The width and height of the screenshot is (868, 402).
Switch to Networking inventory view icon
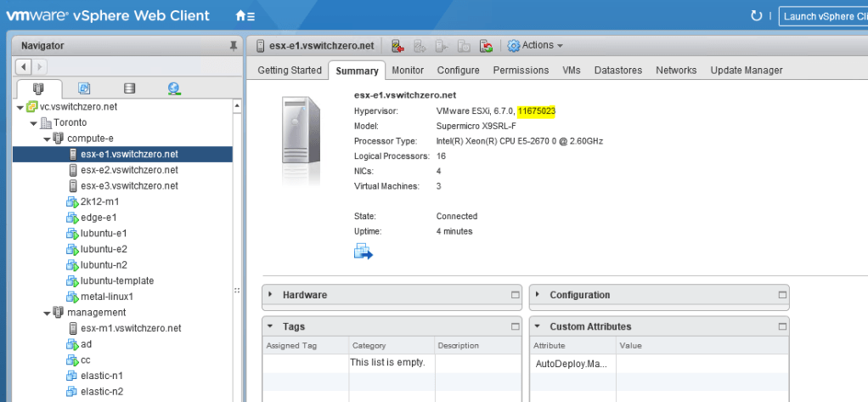coord(174,88)
